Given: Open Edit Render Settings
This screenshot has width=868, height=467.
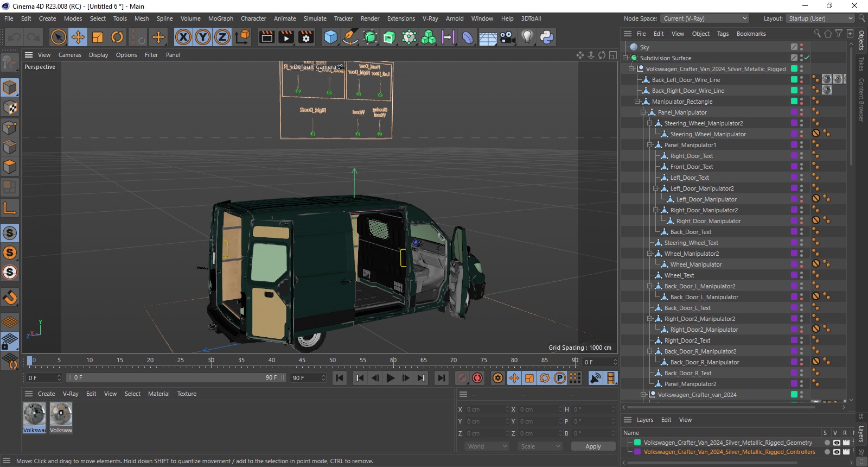Looking at the screenshot, I should tap(306, 37).
